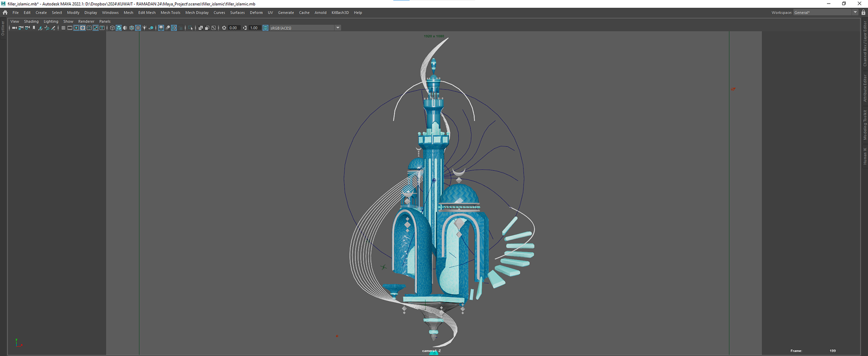Click the camera1 -Z viewport label

point(431,351)
